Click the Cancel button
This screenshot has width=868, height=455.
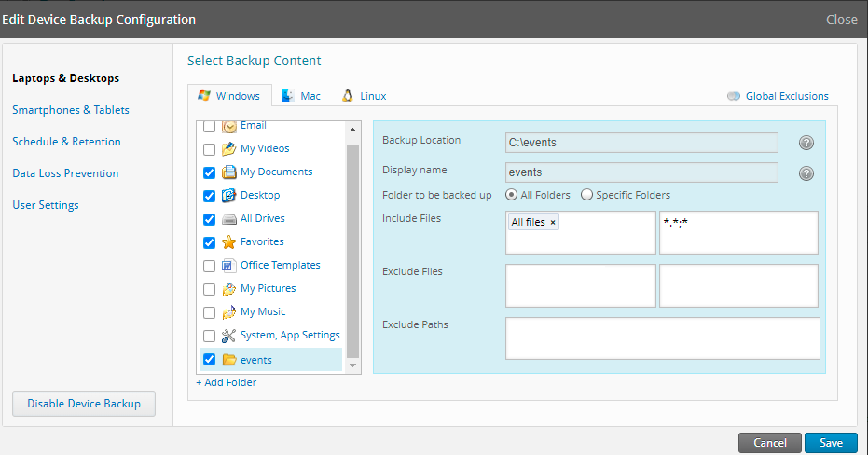[769, 443]
